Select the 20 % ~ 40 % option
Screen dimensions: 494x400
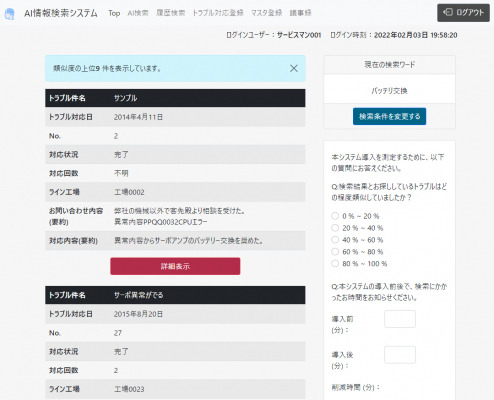coord(335,228)
